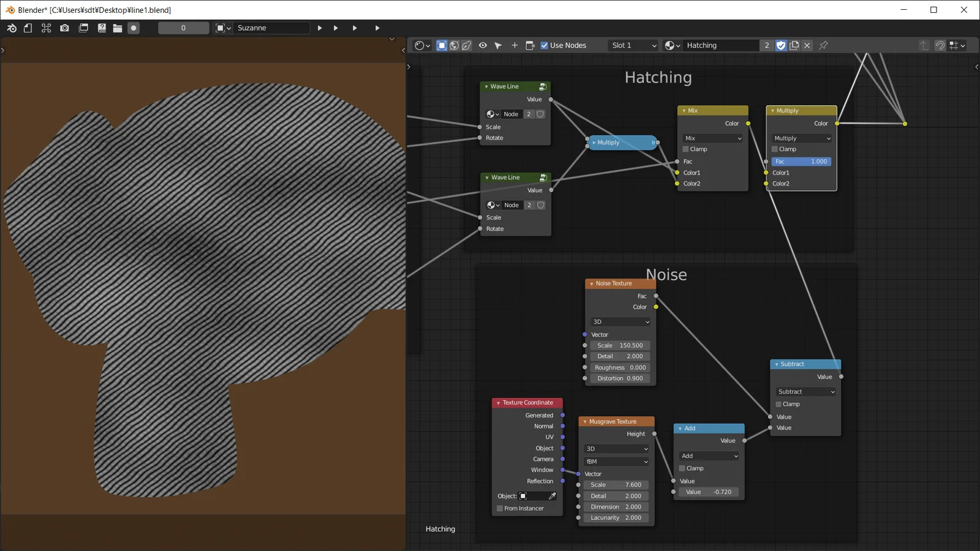Click the Suzanne object name field

pyautogui.click(x=271, y=28)
